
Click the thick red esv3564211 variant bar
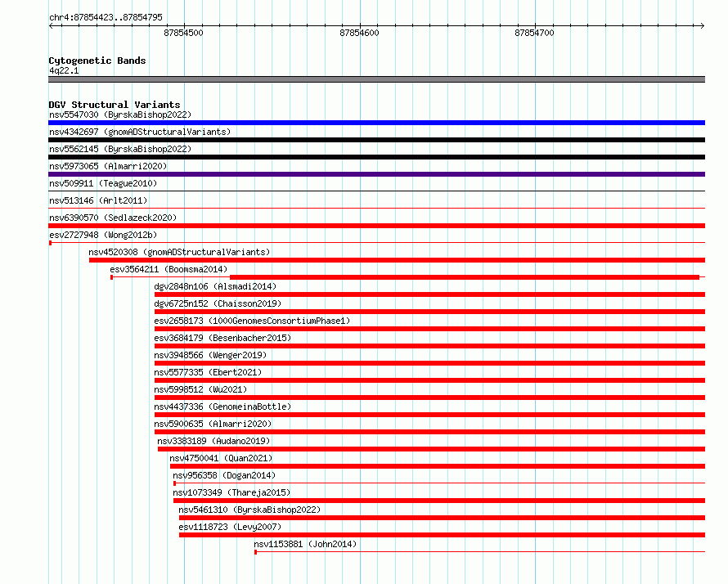pos(465,277)
